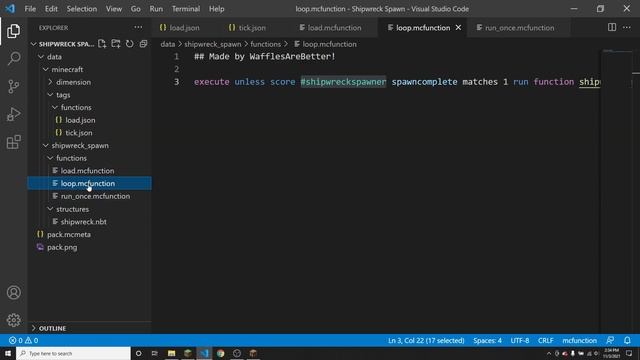Open the Run and Debug view
640x360 pixels.
(x=13, y=114)
